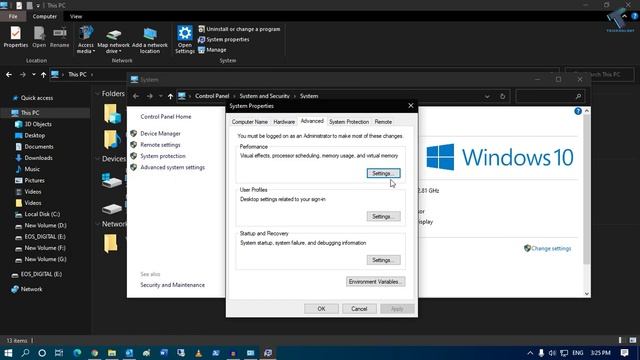This screenshot has height=360, width=640.
Task: Select New Volume (D:) in sidebar
Action: click(45, 225)
